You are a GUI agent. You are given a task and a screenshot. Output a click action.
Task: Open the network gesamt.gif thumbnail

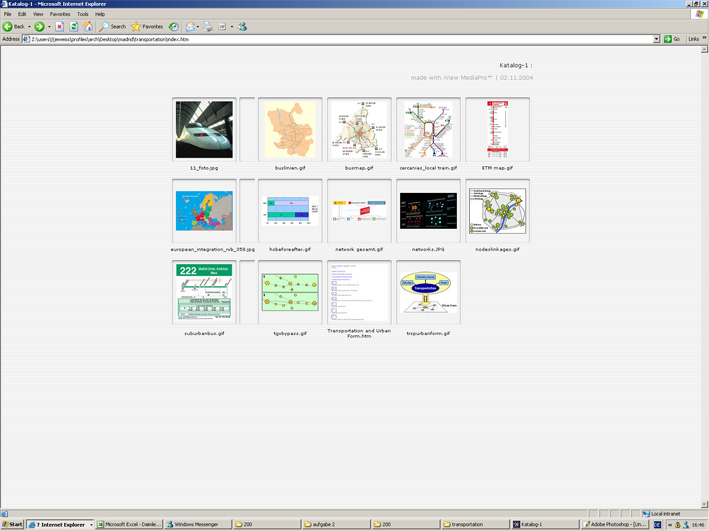coord(359,211)
